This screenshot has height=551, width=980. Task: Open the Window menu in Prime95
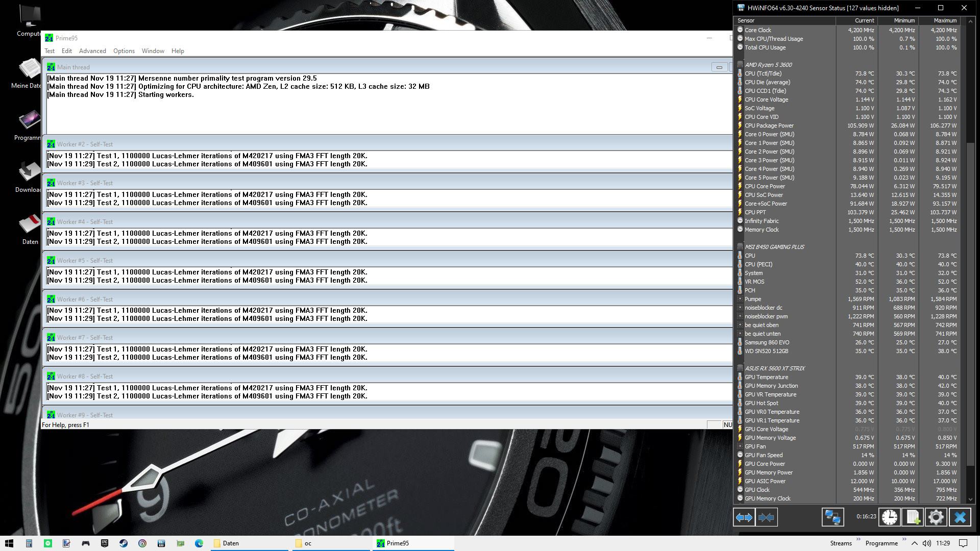pos(153,51)
